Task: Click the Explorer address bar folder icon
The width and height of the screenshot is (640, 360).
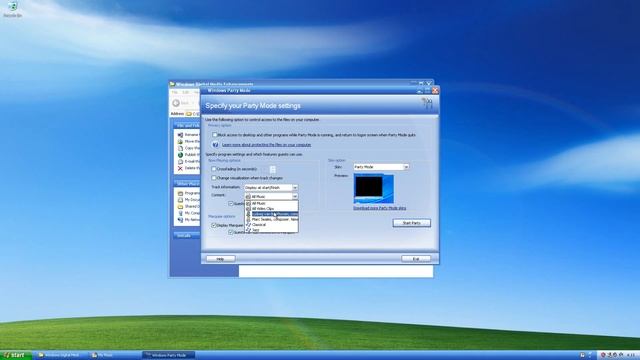Action: (x=189, y=114)
